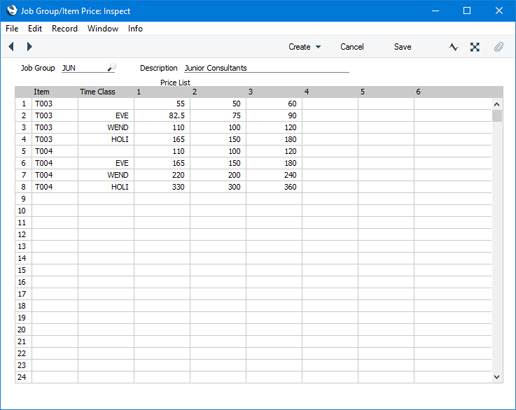
Task: Open the File menu
Action: [x=12, y=29]
